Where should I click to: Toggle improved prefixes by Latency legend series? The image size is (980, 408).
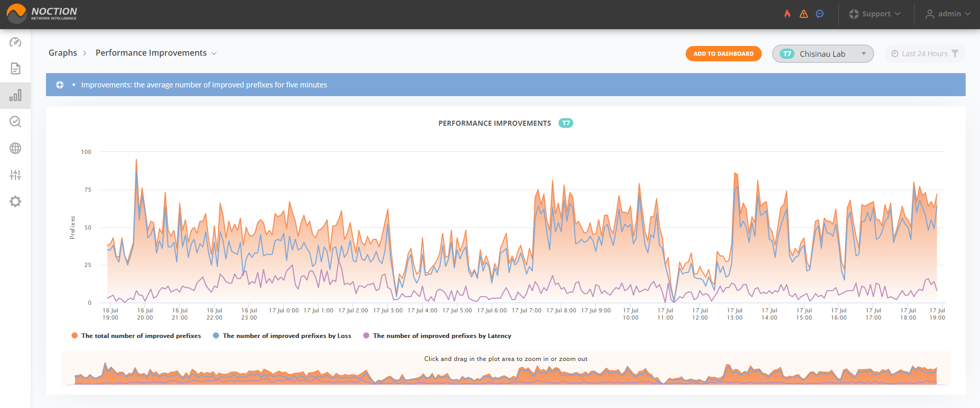pyautogui.click(x=437, y=336)
